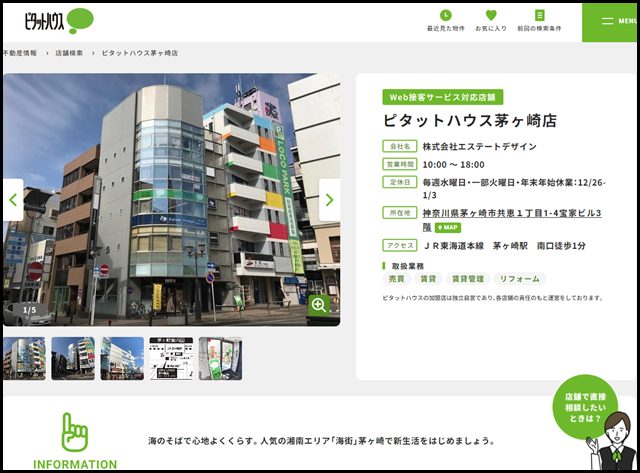Select the store title ピタットハウス茅ヶ崎店
Viewport: 640px width, 473px height.
[470, 121]
